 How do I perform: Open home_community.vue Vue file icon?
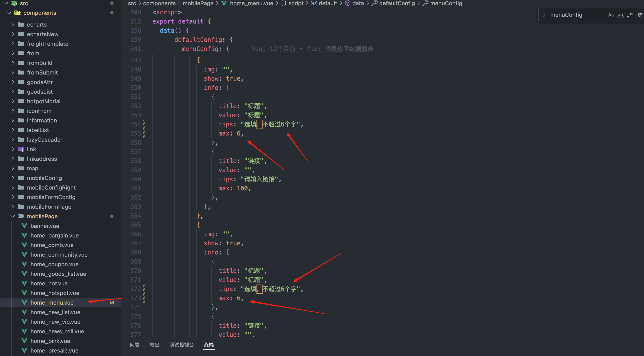pyautogui.click(x=24, y=255)
